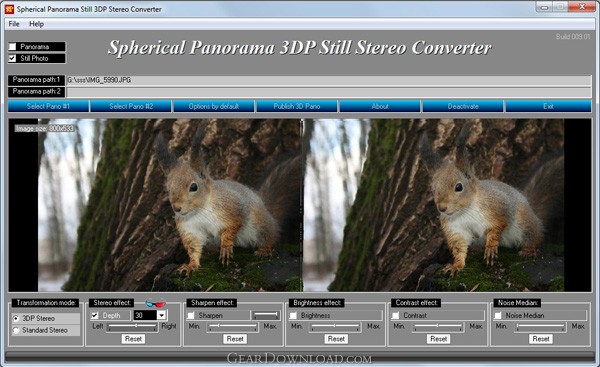Reset the Stereo effect settings
The height and width of the screenshot is (367, 600).
coord(133,339)
